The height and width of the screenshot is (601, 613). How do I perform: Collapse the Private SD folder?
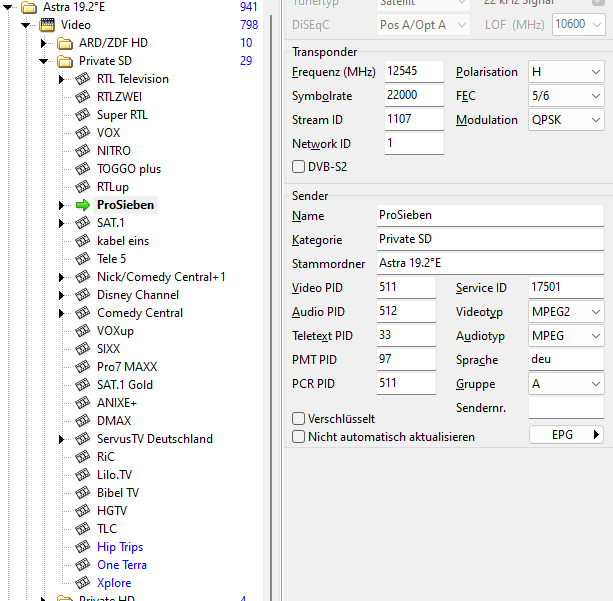[44, 61]
